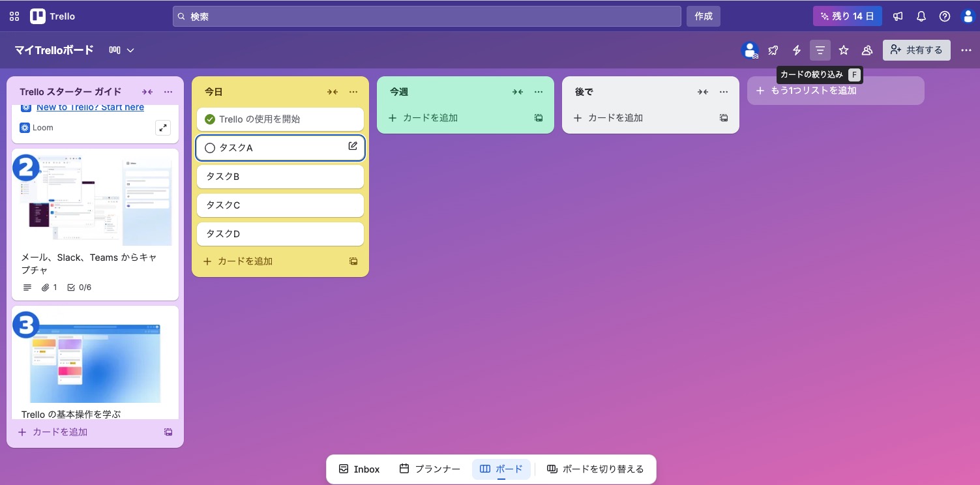
Task: Open the New to Trello? Start here link
Action: 90,108
